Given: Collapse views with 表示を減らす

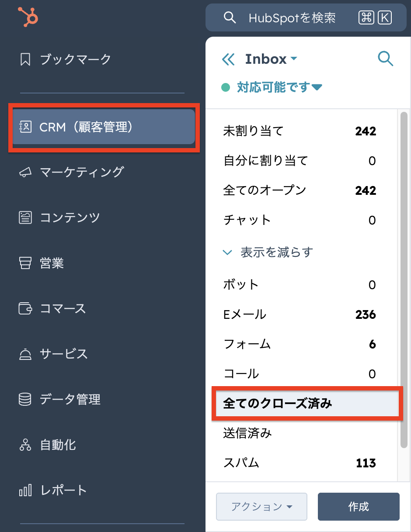Looking at the screenshot, I should click(268, 252).
